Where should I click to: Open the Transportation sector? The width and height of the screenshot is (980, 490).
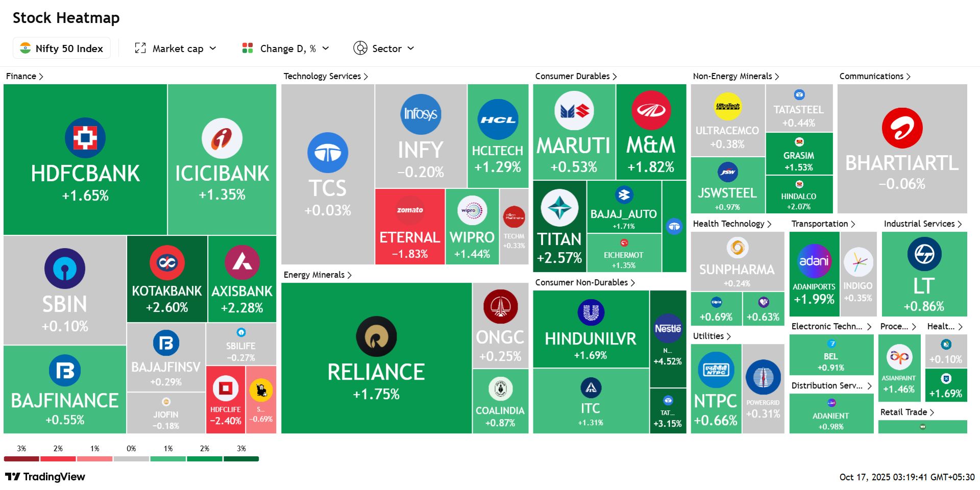pos(823,224)
